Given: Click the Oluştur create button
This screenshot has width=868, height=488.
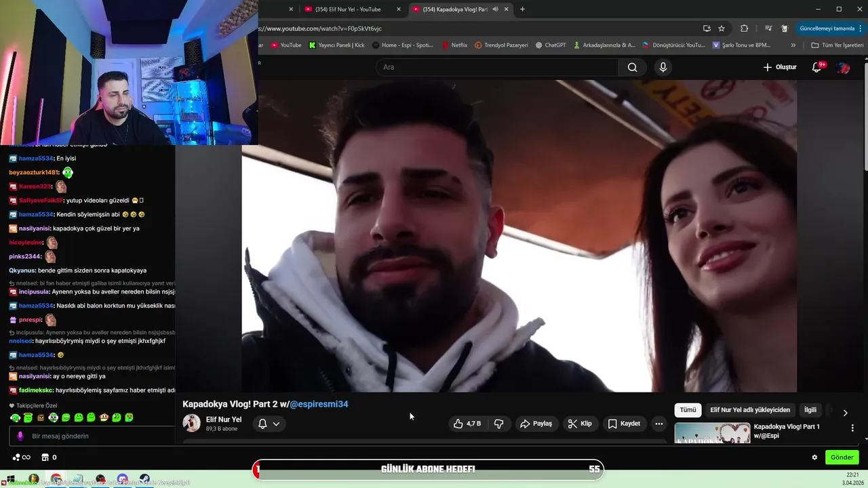Looking at the screenshot, I should (x=780, y=67).
